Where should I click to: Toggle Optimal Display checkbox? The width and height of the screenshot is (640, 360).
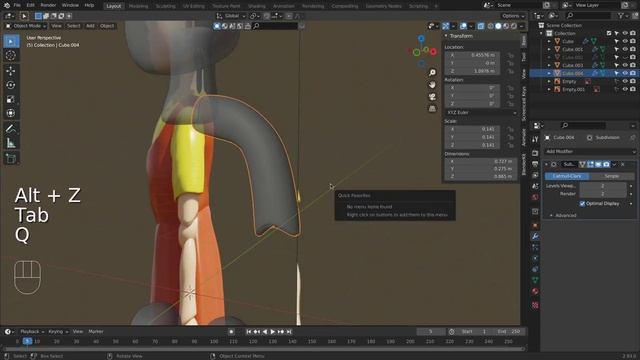tap(582, 204)
